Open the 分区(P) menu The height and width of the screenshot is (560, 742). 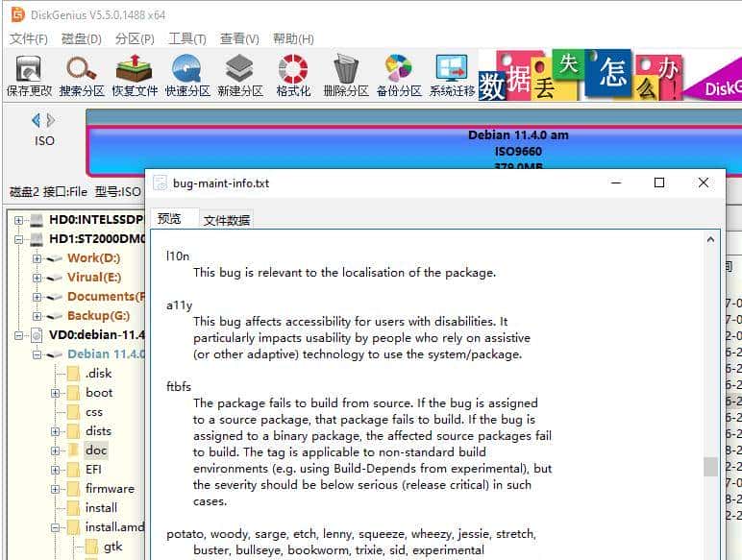pyautogui.click(x=135, y=38)
